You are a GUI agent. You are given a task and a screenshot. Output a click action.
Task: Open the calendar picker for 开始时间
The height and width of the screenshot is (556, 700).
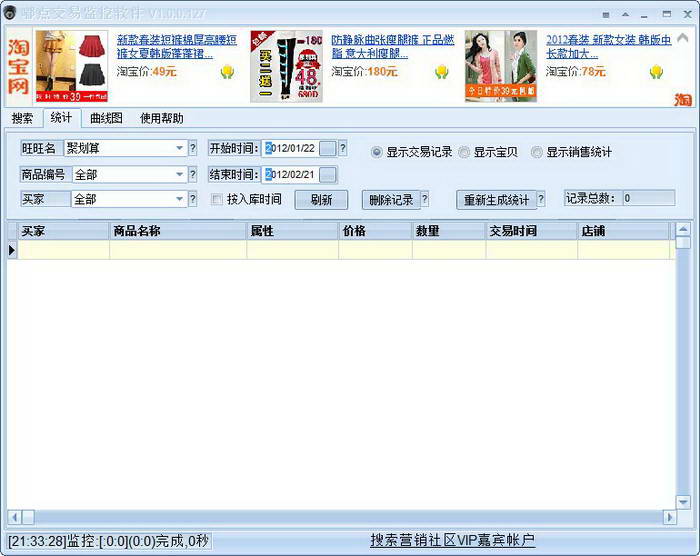point(328,148)
